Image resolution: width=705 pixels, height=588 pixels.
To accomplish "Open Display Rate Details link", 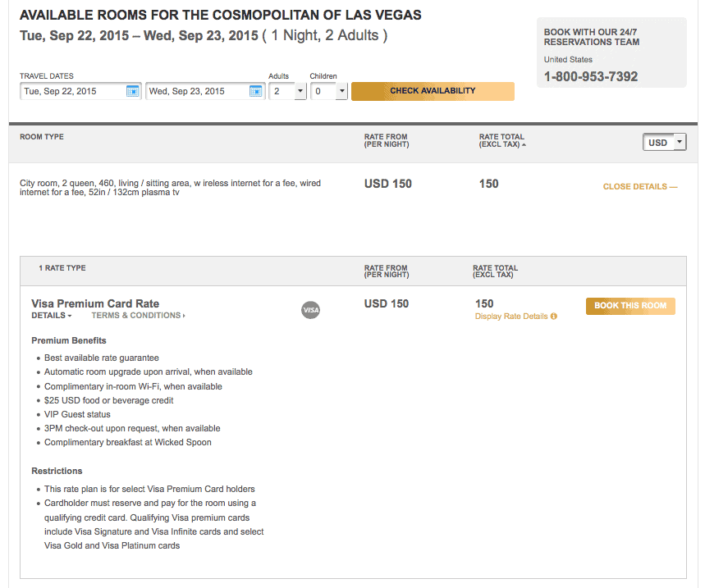I will point(511,317).
